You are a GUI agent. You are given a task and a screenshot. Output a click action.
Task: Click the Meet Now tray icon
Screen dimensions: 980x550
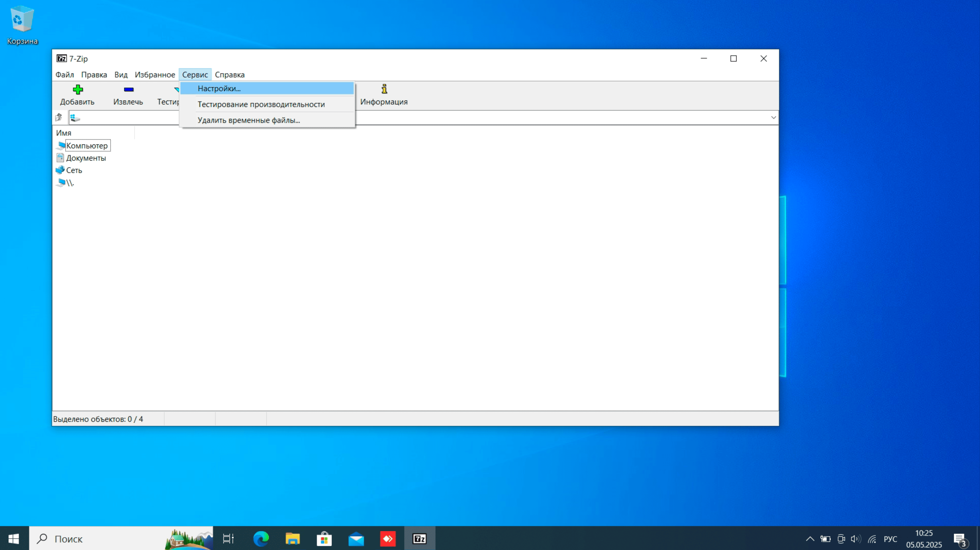[841, 539]
